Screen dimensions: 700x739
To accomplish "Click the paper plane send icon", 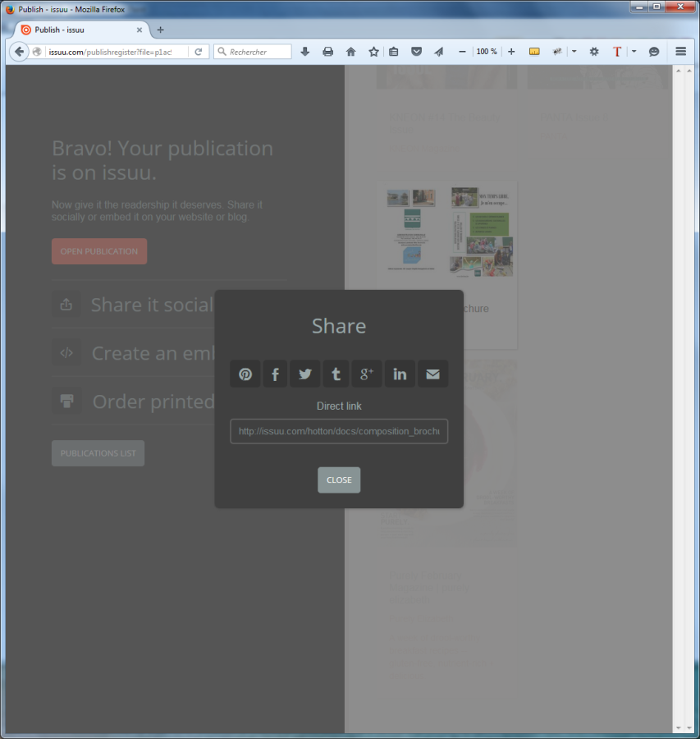I will pos(438,52).
